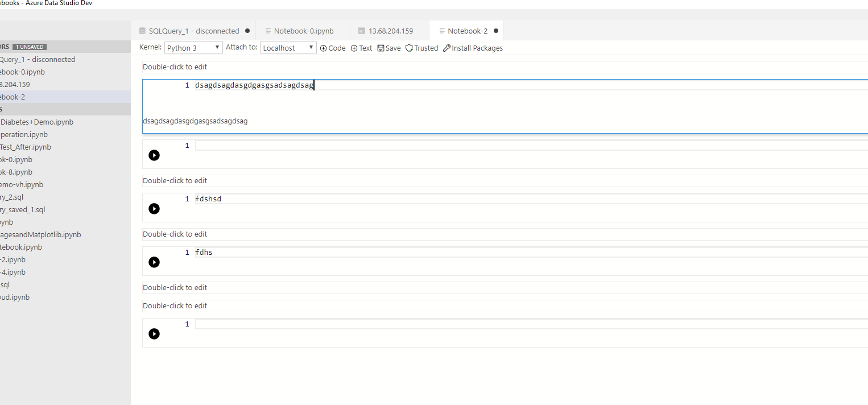Click the 1 UNSAVED badge
Viewport: 868px width, 405px height.
coord(30,47)
